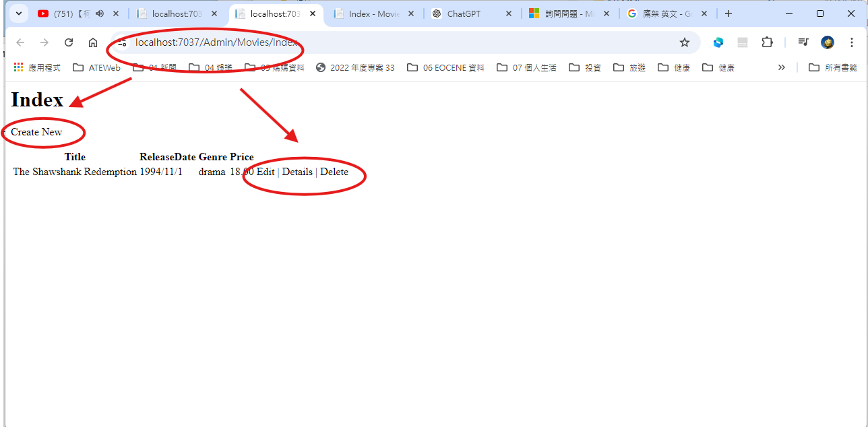Open the Extensions puzzle menu

767,42
